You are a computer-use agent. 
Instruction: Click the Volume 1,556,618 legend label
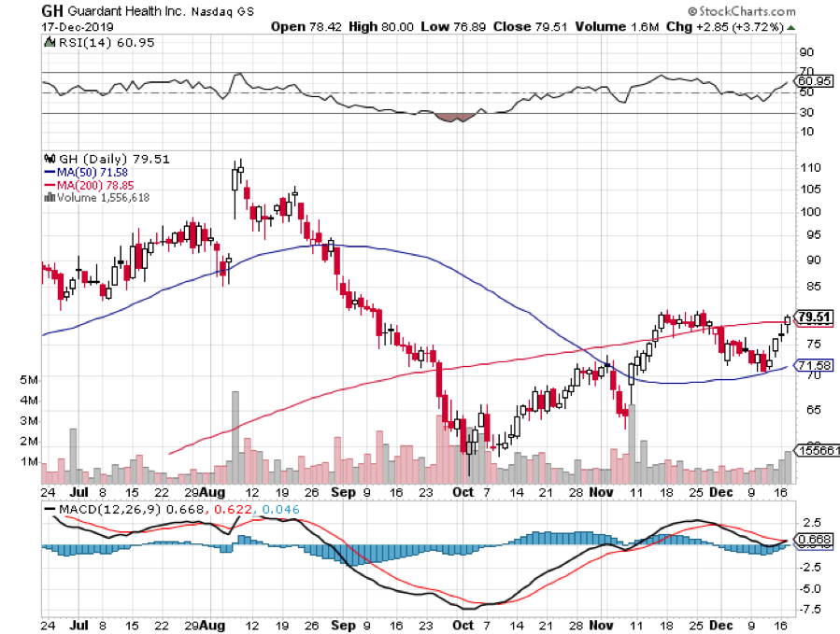pos(104,198)
